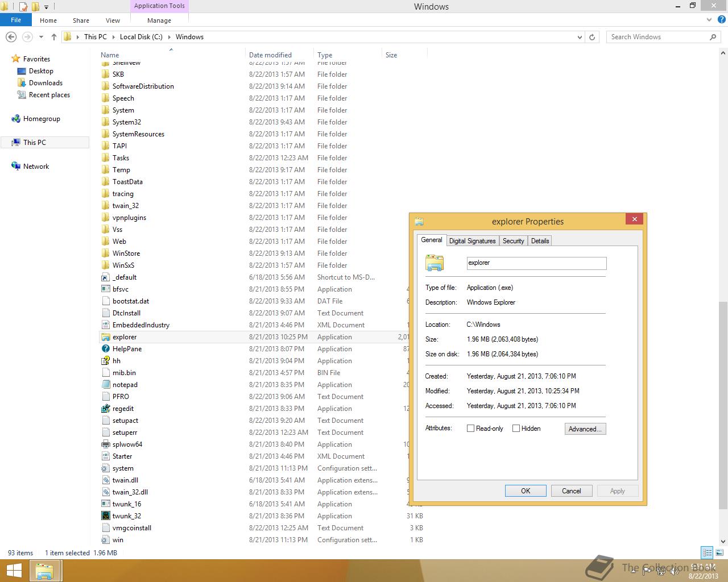Click the _default shortcut icon
Image resolution: width=728 pixels, height=582 pixels.
pos(105,277)
